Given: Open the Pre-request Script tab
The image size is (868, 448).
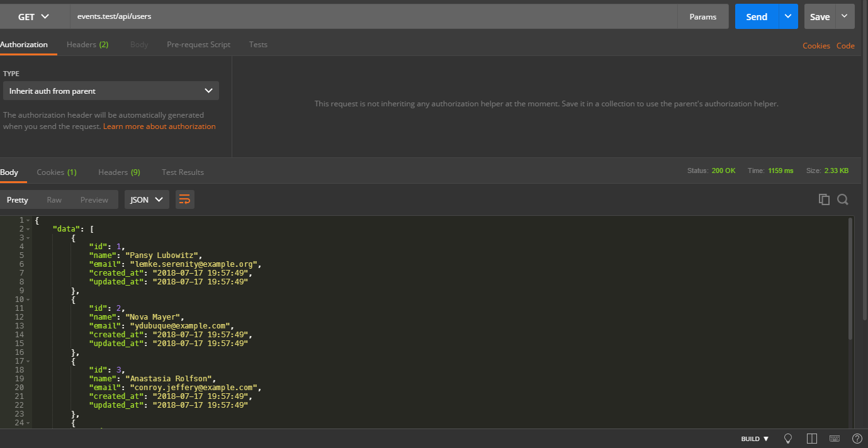Looking at the screenshot, I should point(198,45).
